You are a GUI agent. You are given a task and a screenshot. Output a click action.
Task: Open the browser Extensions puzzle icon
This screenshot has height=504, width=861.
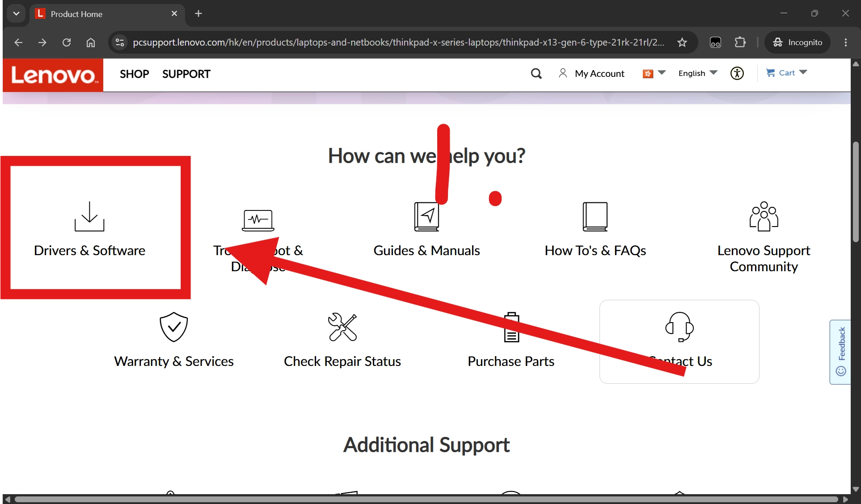click(x=740, y=42)
